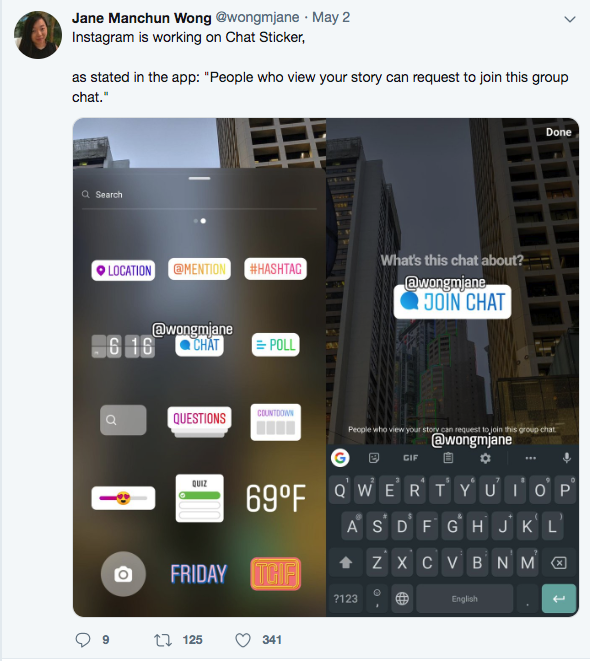
Task: Tap the keyboard microphone icon
Action: click(x=567, y=458)
